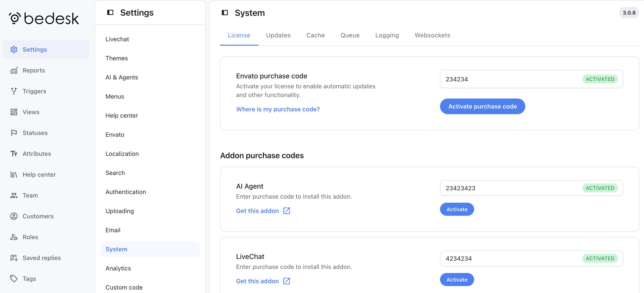The image size is (644, 293).
Task: Click the Saved replies icon
Action: 14,258
